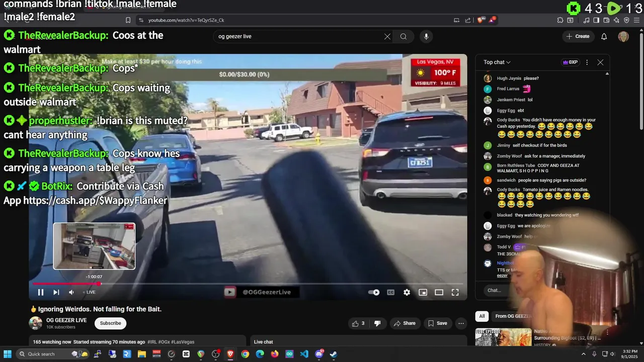The width and height of the screenshot is (644, 362).
Task: Save the video to a playlist
Action: [x=437, y=323]
